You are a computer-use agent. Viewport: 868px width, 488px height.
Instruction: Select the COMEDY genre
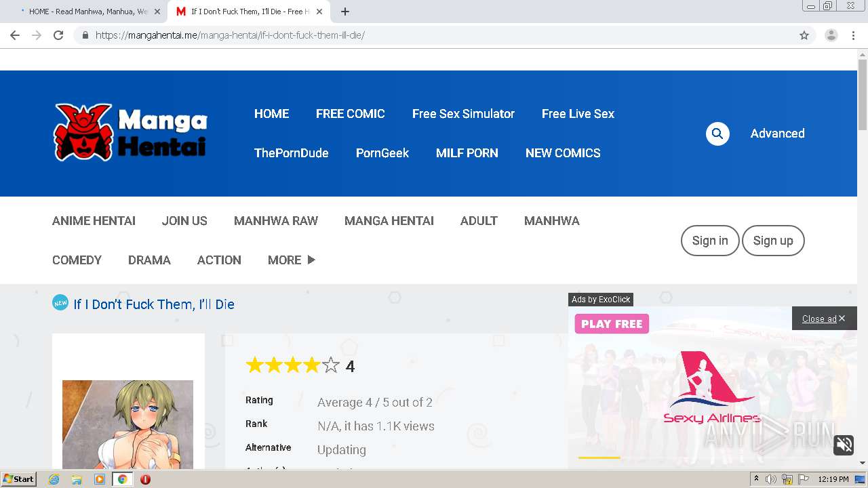[x=77, y=260]
